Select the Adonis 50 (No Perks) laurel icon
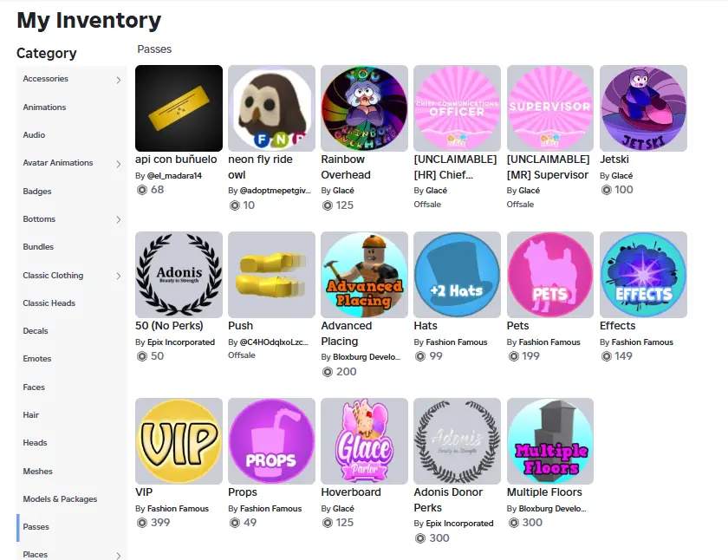The width and height of the screenshot is (728, 560). point(179,275)
